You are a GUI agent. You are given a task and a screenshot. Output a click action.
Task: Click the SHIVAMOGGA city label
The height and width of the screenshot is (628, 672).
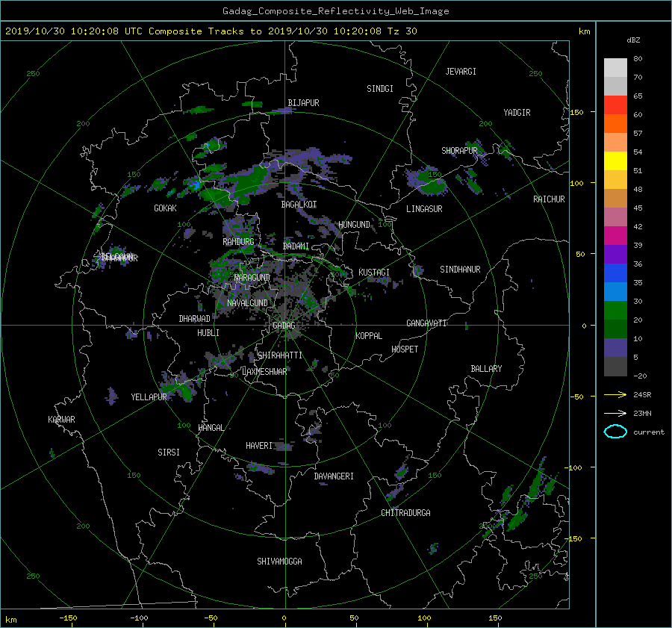click(279, 562)
